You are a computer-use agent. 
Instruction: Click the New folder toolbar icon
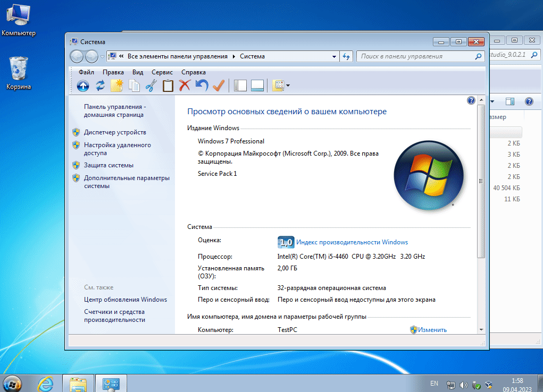tap(116, 86)
